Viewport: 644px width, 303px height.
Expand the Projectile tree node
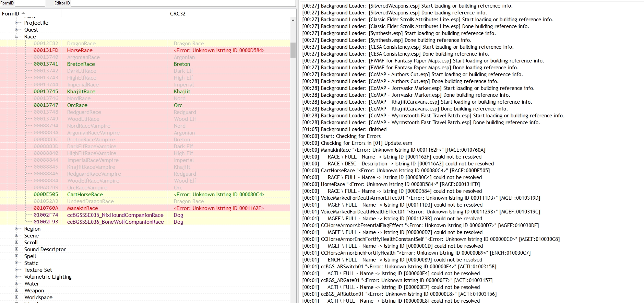(16, 23)
